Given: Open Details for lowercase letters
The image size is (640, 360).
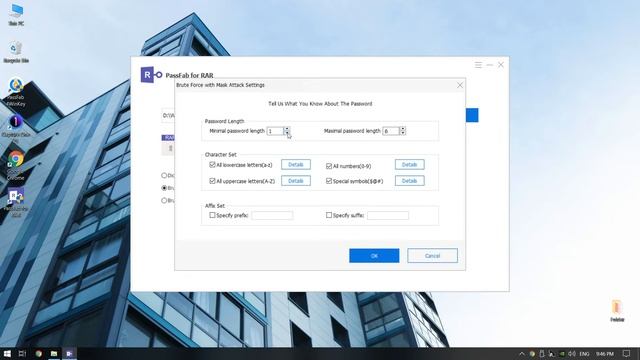Looking at the screenshot, I should click(296, 164).
